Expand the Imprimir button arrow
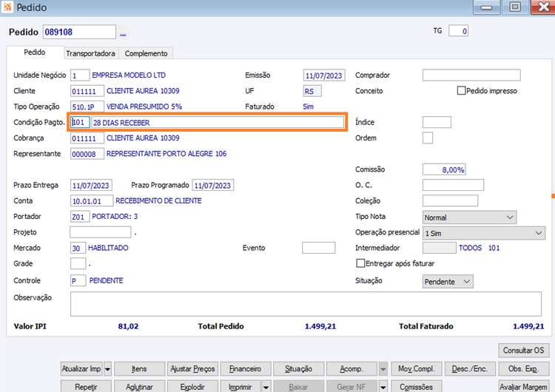 pos(266,388)
